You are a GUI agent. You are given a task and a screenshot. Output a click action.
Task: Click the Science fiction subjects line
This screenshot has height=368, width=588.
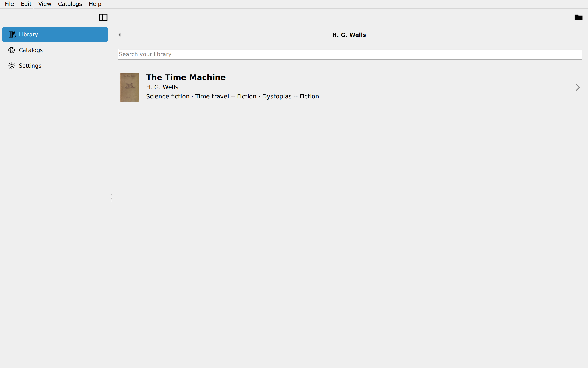pyautogui.click(x=232, y=96)
